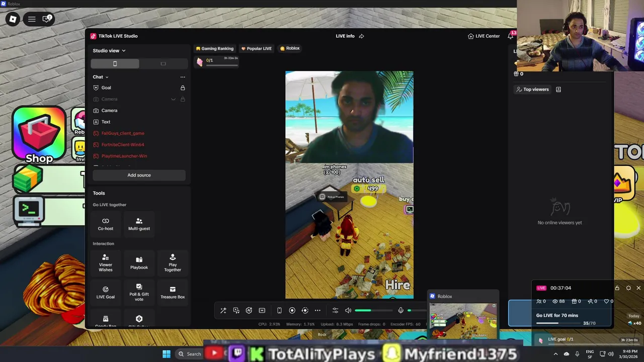Open the Gaming Ranking tab
The width and height of the screenshot is (644, 362).
coord(214,48)
